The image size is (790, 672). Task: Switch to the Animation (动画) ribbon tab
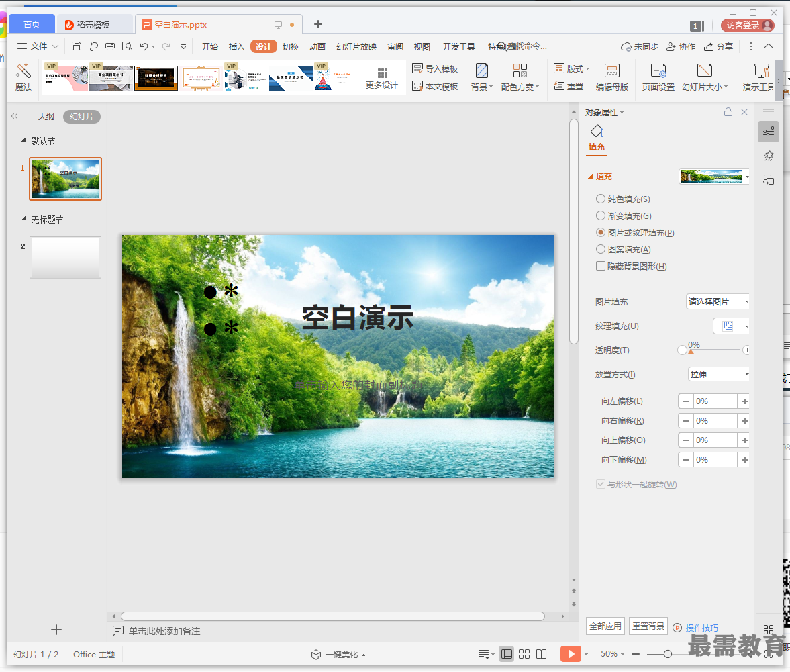point(317,46)
